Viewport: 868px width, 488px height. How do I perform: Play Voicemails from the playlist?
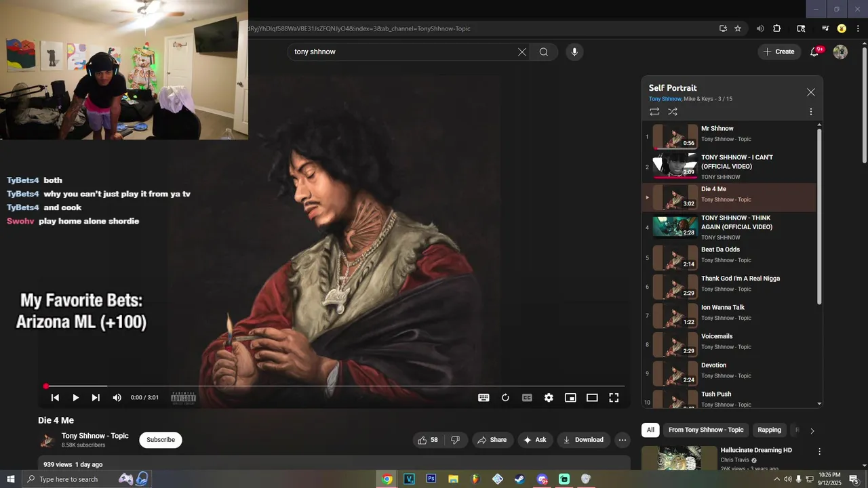(729, 344)
